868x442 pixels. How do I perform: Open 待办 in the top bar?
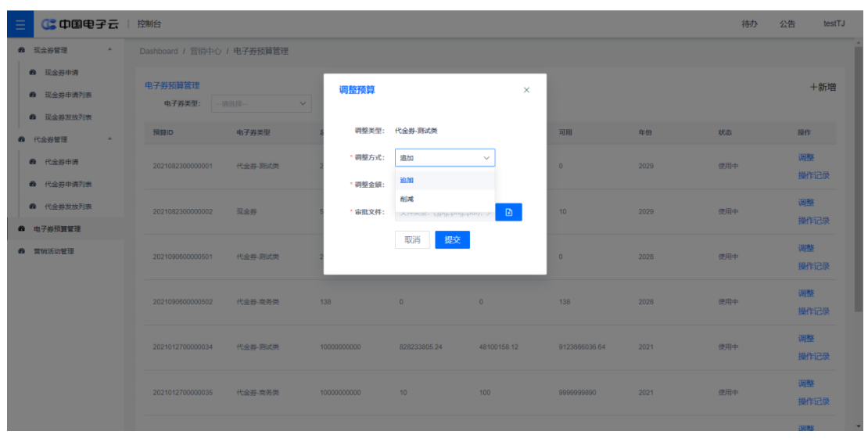(x=749, y=24)
